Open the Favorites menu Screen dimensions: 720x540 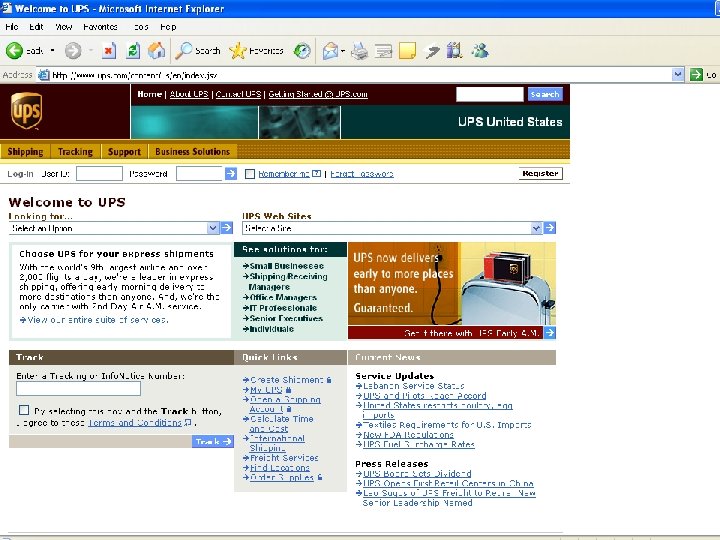(101, 27)
